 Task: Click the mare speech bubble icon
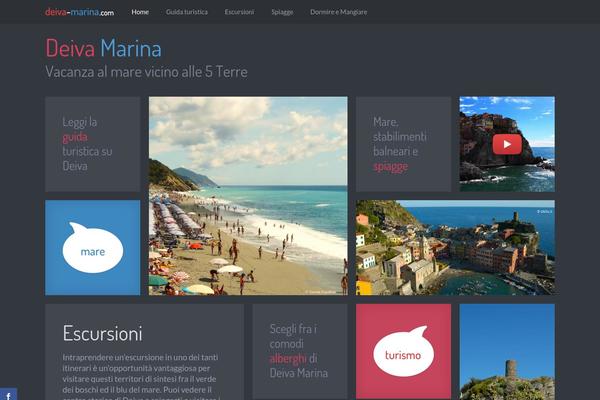(93, 248)
